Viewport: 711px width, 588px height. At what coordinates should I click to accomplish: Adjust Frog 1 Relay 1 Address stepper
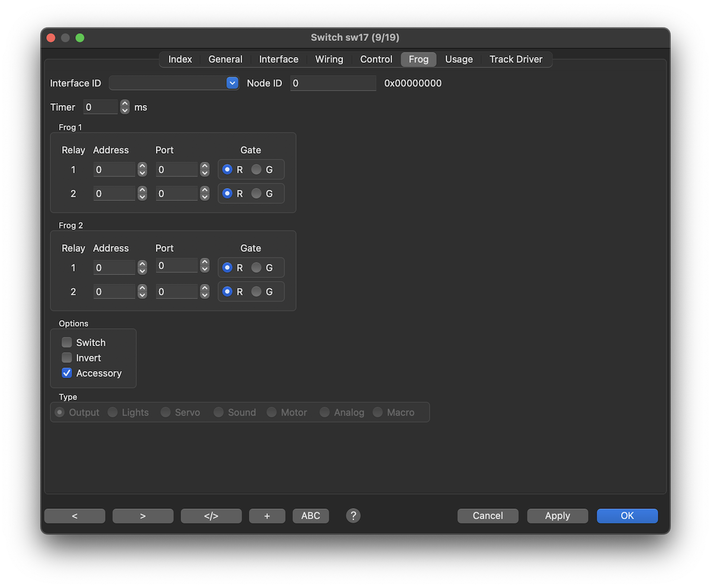pyautogui.click(x=142, y=170)
